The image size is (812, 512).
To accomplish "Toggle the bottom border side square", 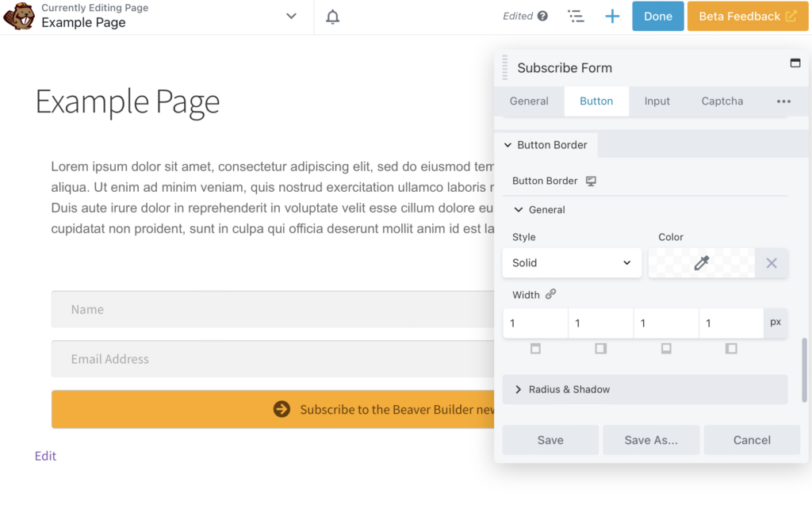I will [x=665, y=348].
